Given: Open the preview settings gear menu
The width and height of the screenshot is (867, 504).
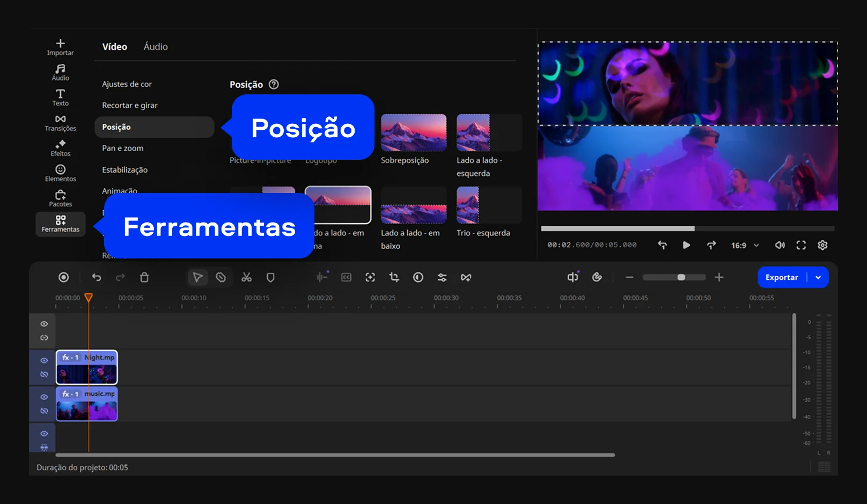Looking at the screenshot, I should coord(822,245).
